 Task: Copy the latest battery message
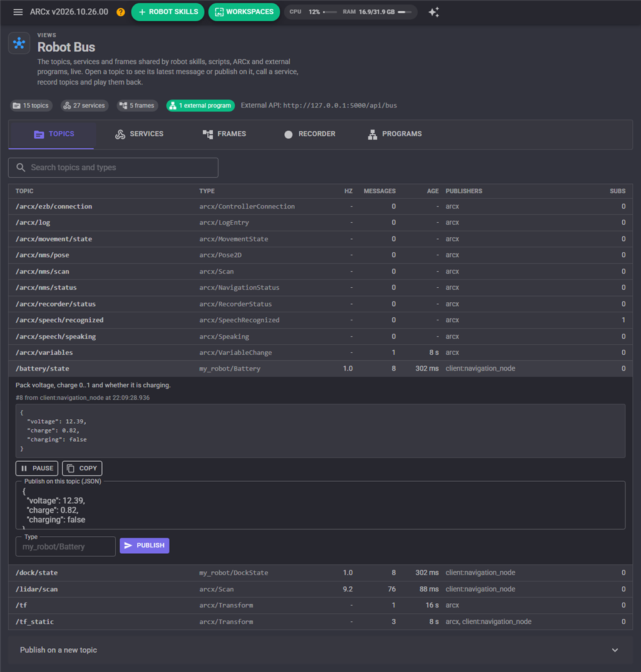click(x=82, y=469)
